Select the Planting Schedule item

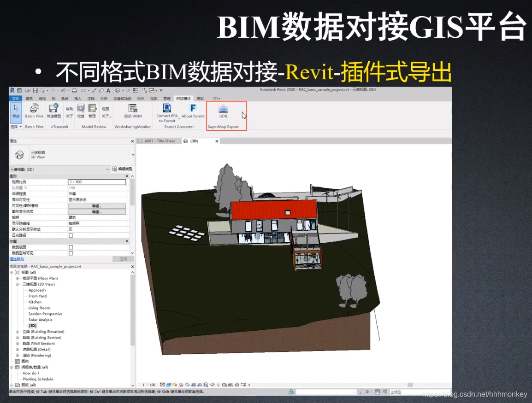click(38, 379)
